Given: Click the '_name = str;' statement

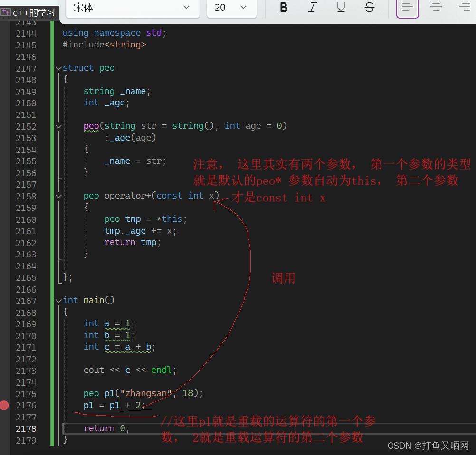Looking at the screenshot, I should [135, 161].
